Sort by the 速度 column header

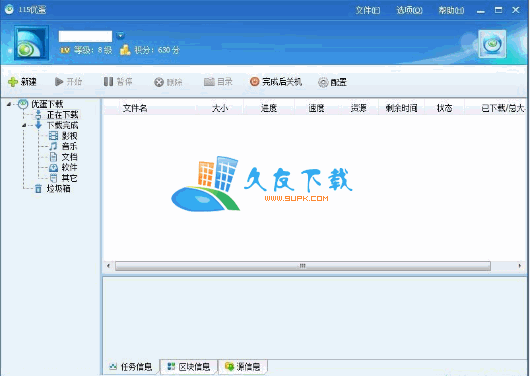316,108
